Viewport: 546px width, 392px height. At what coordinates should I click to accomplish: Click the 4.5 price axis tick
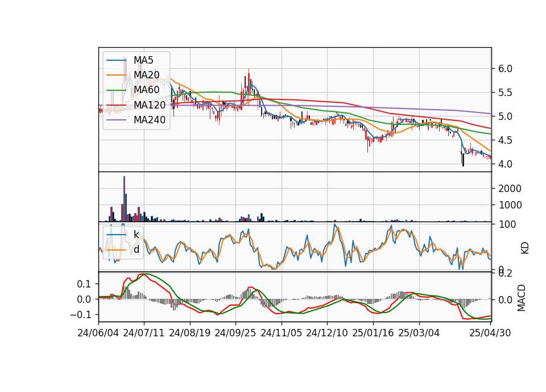[505, 140]
